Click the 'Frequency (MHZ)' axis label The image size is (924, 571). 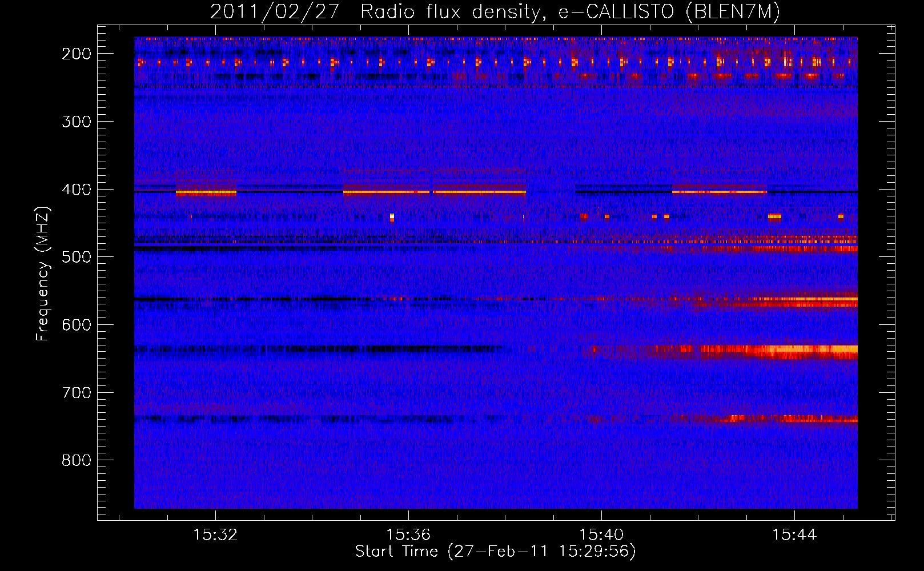tap(43, 274)
